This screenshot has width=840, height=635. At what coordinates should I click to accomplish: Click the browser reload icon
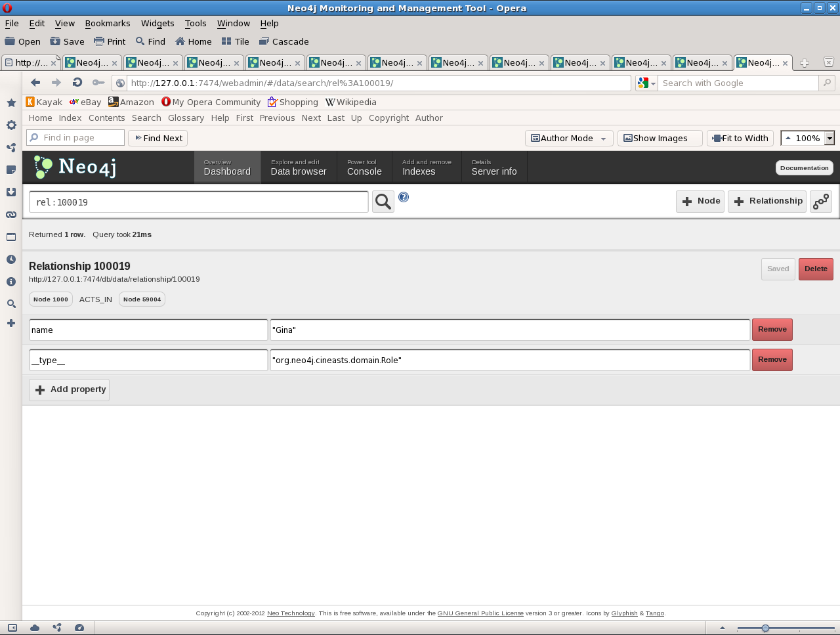point(77,83)
